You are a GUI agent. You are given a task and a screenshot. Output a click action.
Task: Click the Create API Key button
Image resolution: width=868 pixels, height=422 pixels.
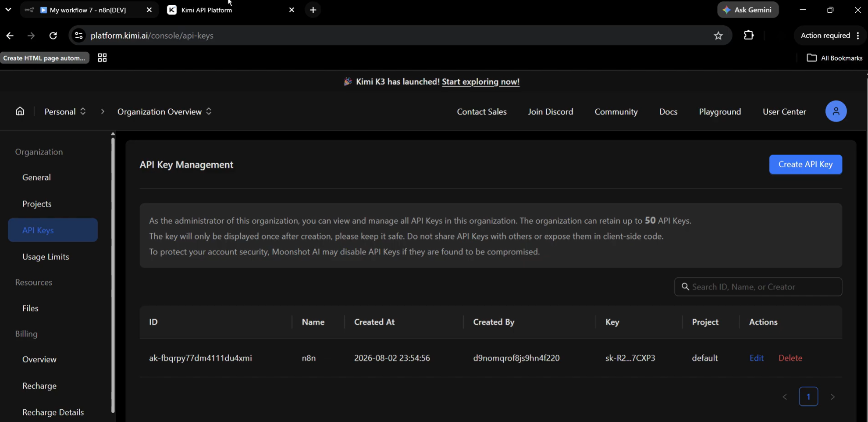pos(805,164)
